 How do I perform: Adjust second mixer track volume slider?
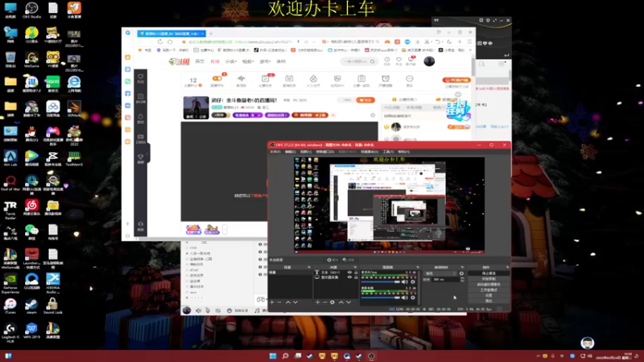click(x=381, y=297)
